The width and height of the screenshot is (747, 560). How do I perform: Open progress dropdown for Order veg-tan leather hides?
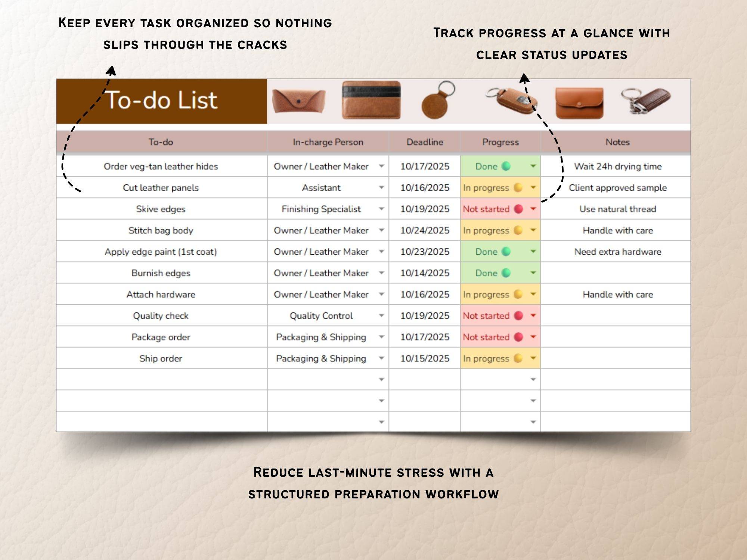point(533,166)
